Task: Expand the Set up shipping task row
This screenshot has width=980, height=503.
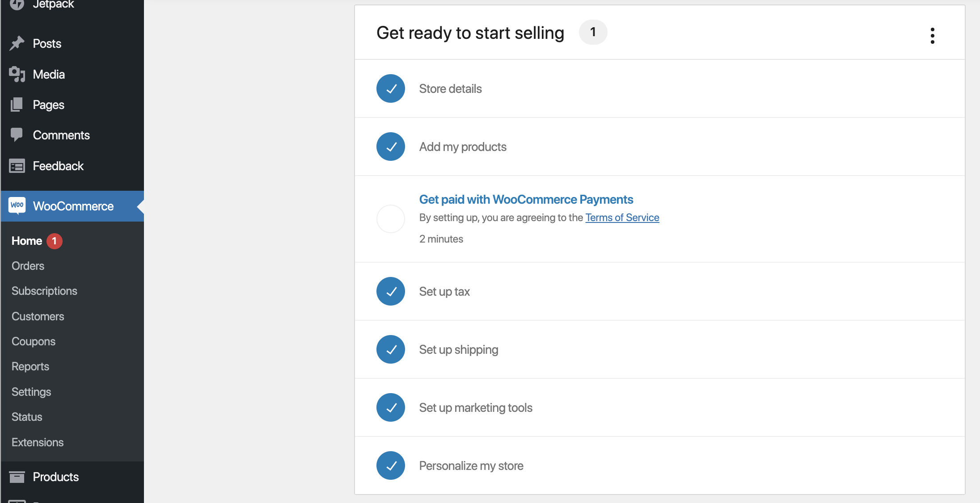Action: tap(459, 349)
